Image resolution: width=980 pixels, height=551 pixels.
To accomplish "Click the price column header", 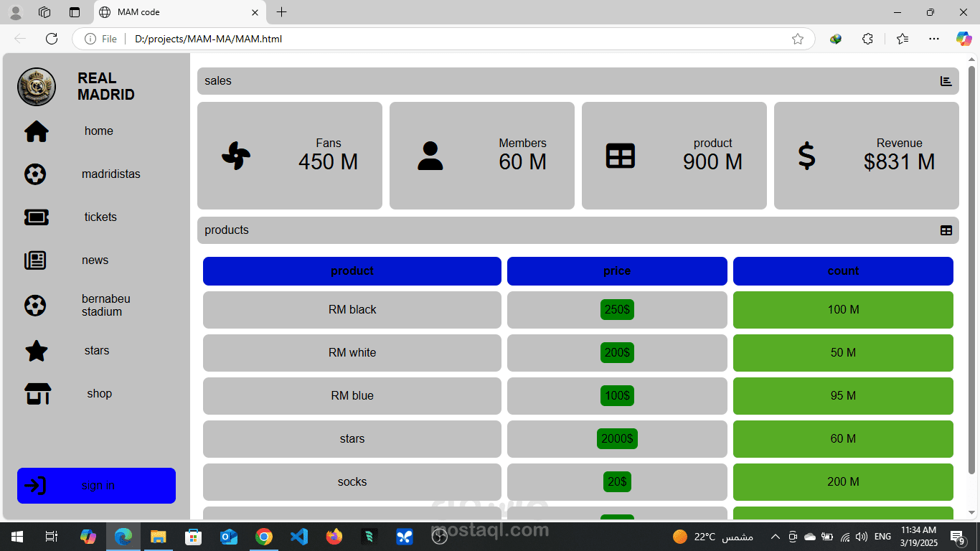I will click(617, 271).
